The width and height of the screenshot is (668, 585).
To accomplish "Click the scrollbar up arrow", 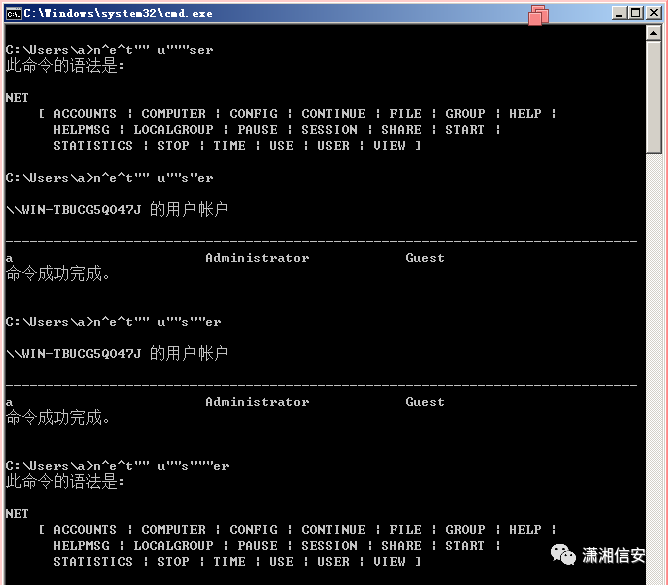I will pyautogui.click(x=654, y=33).
